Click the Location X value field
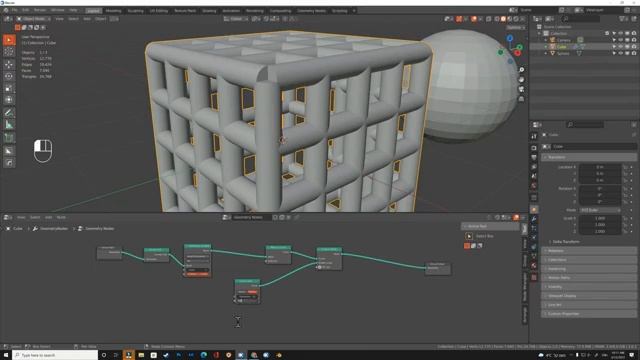This screenshot has width=640, height=360. 600,167
